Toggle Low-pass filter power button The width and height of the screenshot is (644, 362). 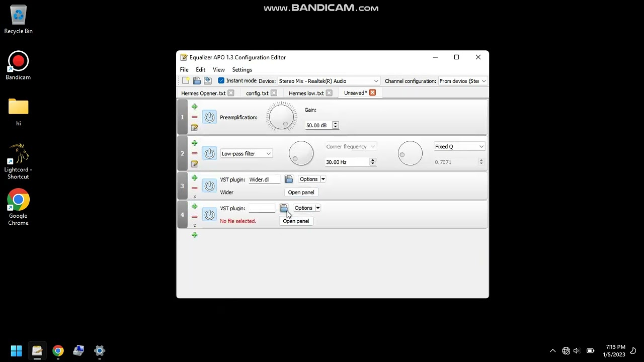pos(209,153)
